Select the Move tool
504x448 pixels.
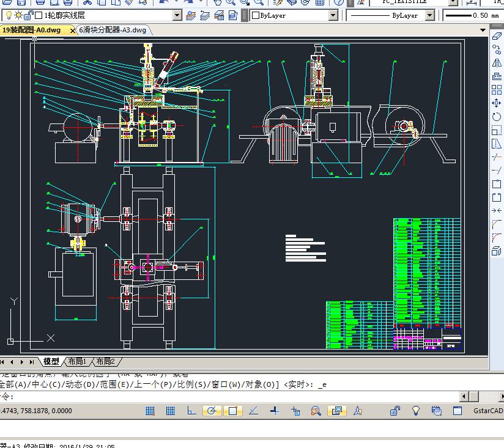point(497,103)
